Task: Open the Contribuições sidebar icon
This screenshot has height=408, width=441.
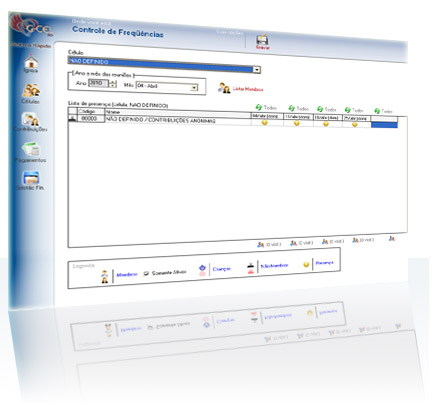Action: click(x=30, y=119)
